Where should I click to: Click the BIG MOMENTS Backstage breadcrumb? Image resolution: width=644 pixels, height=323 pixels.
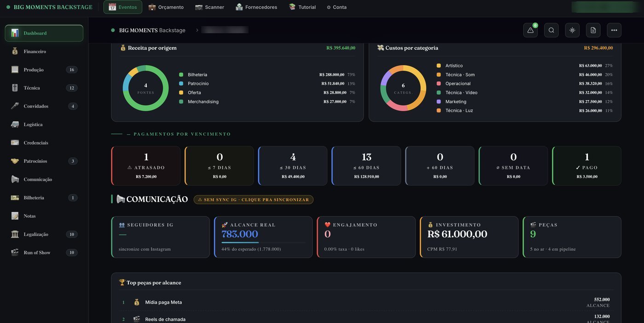coord(152,30)
